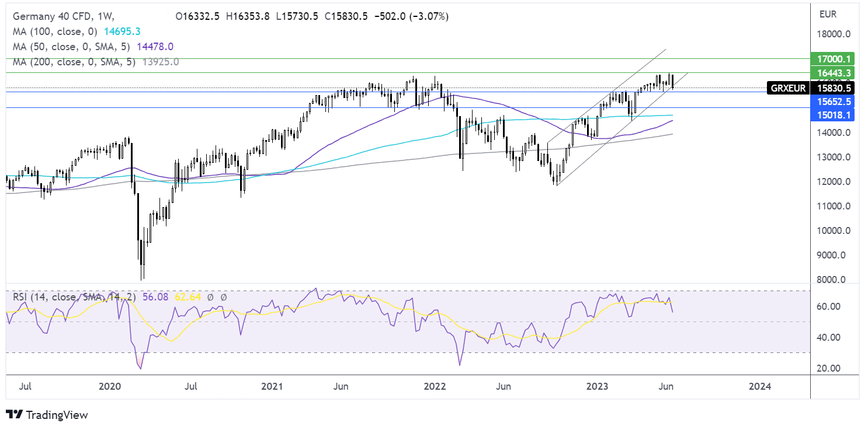Click the 2021 time axis label

pyautogui.click(x=272, y=386)
